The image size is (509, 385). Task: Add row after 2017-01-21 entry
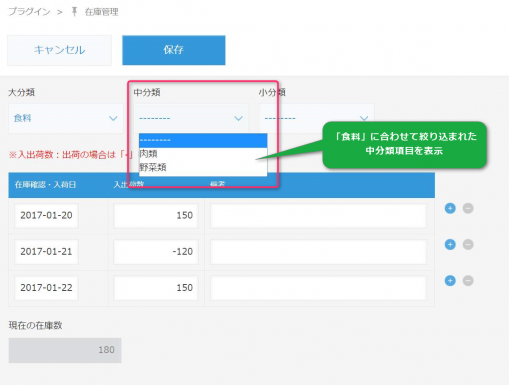tap(450, 244)
